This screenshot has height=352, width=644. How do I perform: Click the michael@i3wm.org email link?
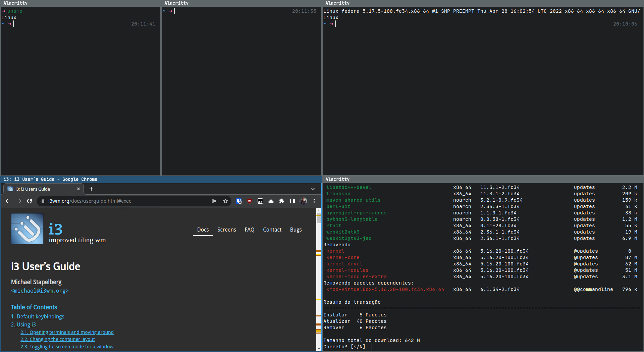tap(40, 291)
